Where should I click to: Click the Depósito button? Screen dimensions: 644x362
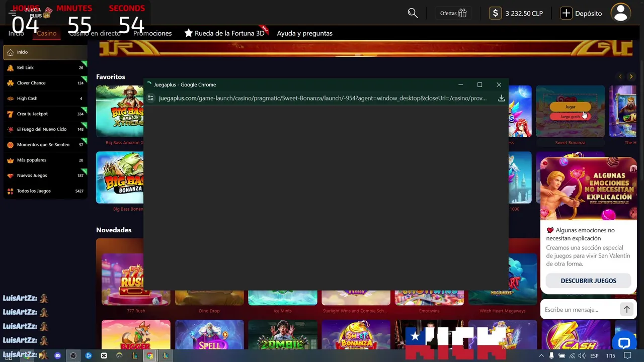tap(581, 13)
